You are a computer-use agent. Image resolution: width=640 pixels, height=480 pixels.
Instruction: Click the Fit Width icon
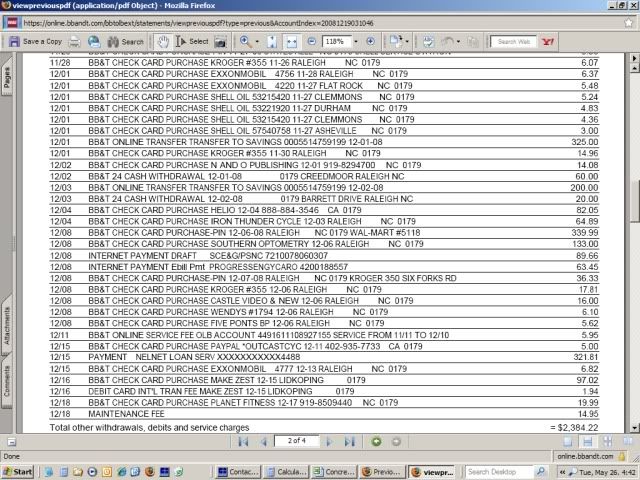291,42
